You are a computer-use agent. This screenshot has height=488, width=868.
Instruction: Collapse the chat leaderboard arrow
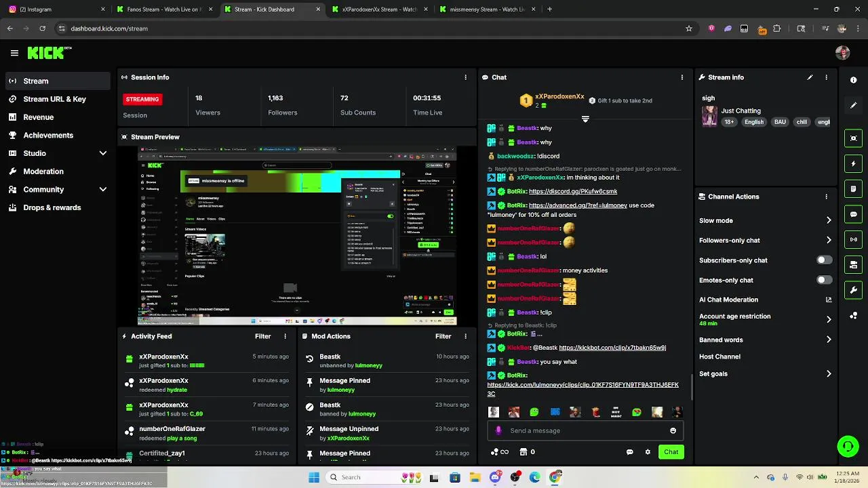(585, 119)
